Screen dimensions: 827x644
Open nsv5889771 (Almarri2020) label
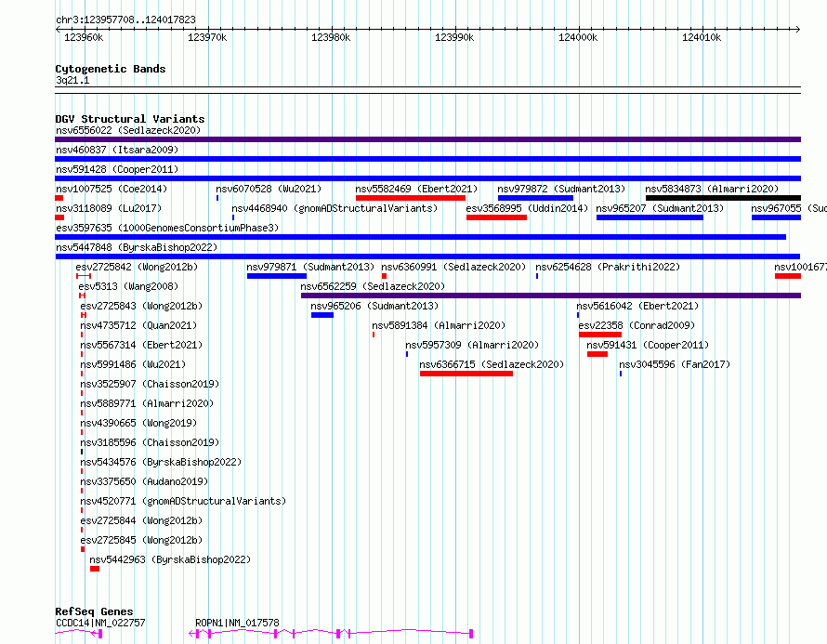pyautogui.click(x=147, y=403)
